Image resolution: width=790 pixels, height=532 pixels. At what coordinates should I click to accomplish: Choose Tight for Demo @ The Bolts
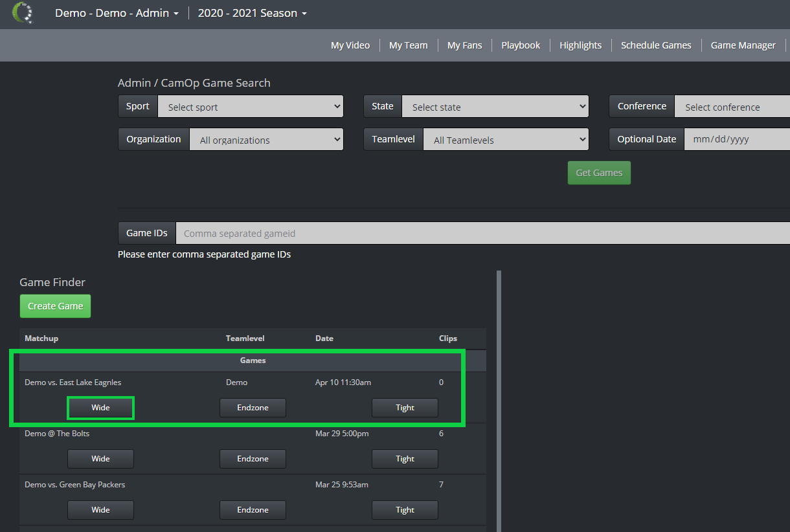405,459
